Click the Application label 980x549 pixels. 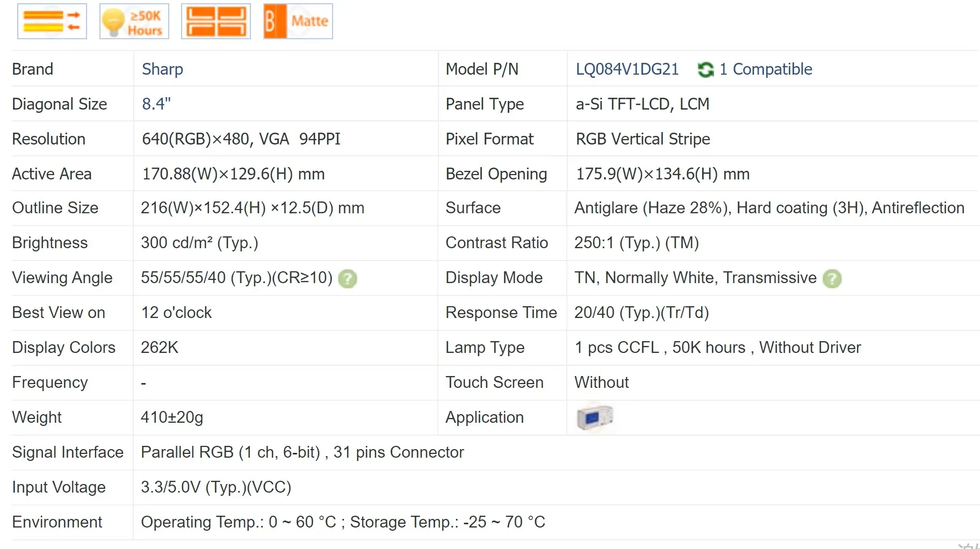click(485, 417)
